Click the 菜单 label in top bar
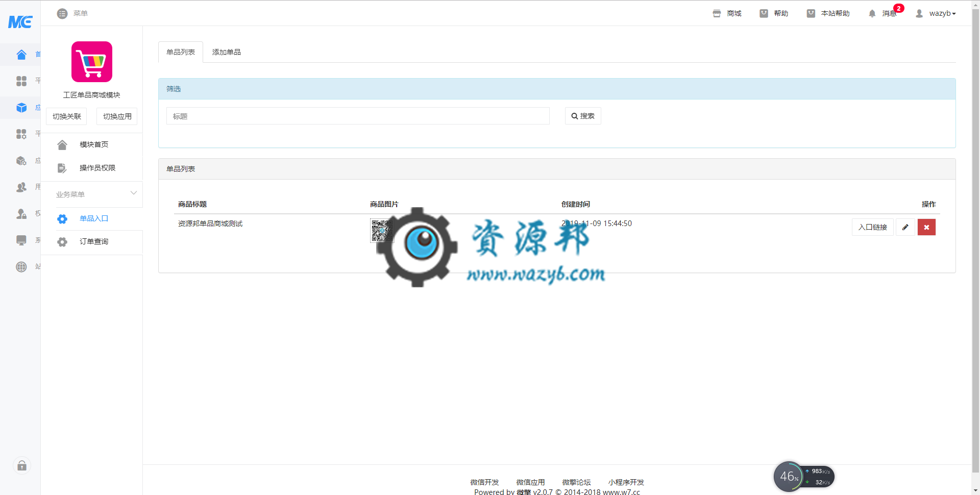This screenshot has height=495, width=980. (81, 13)
